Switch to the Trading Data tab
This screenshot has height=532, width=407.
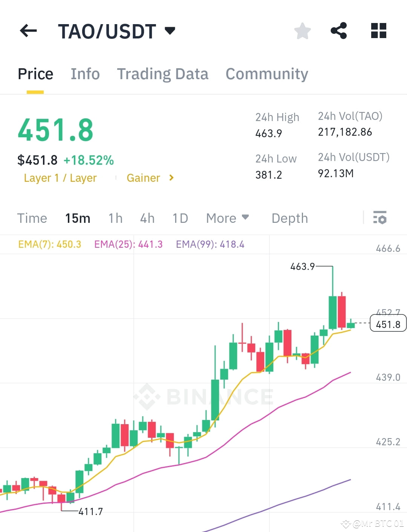point(163,74)
